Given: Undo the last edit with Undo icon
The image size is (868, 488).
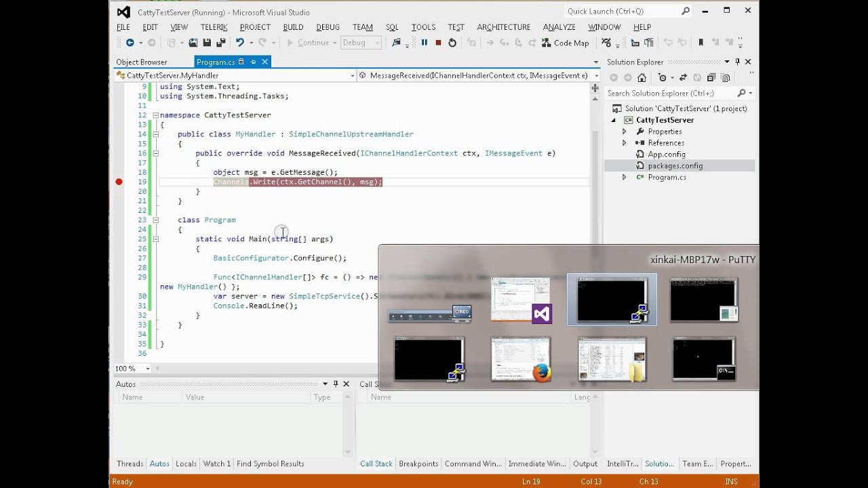Looking at the screenshot, I should tap(239, 43).
